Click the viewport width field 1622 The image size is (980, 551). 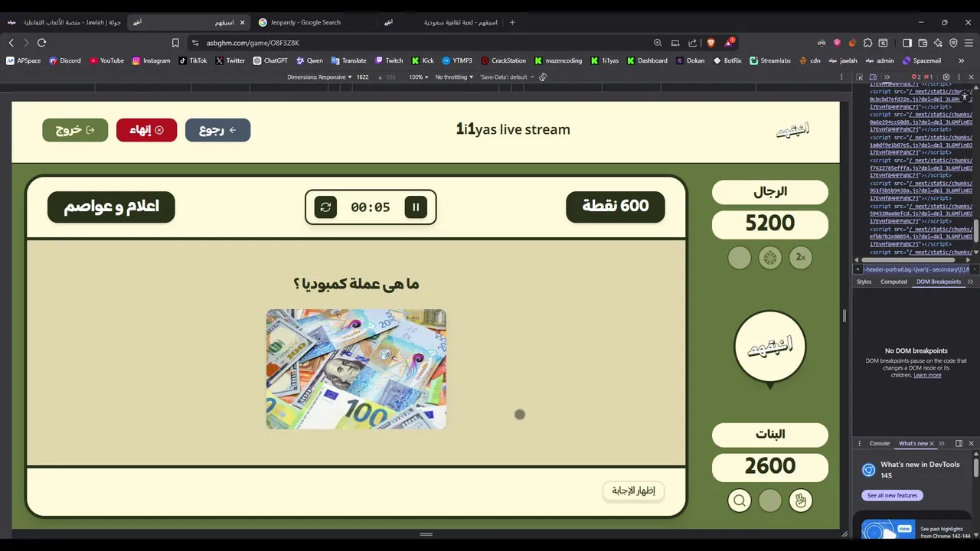point(363,77)
